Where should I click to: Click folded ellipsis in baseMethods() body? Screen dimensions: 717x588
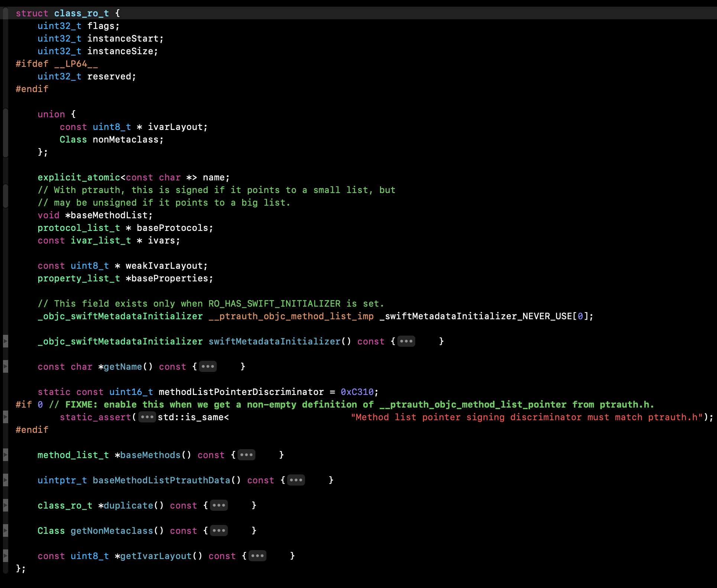(246, 455)
